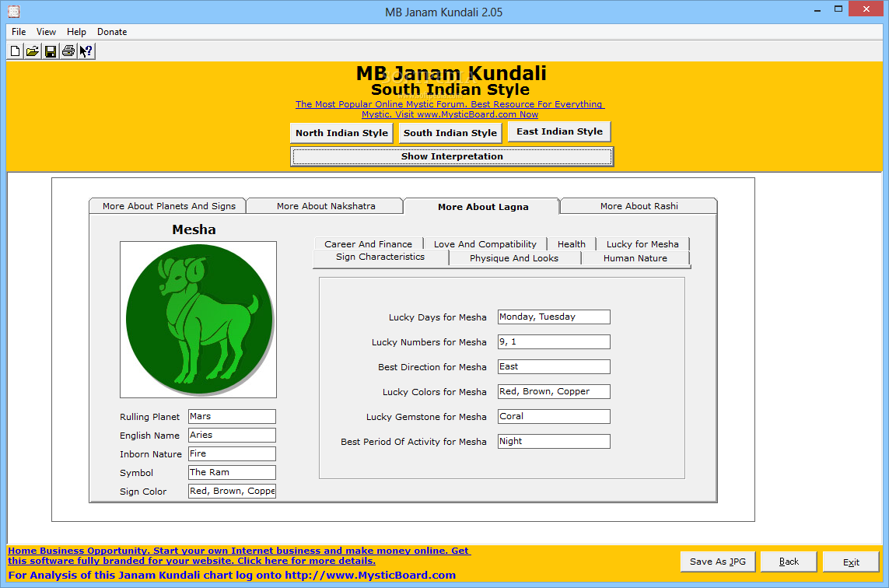The height and width of the screenshot is (588, 889).
Task: Click the MysticBoard.com analysis text at bottom
Action: tap(232, 576)
